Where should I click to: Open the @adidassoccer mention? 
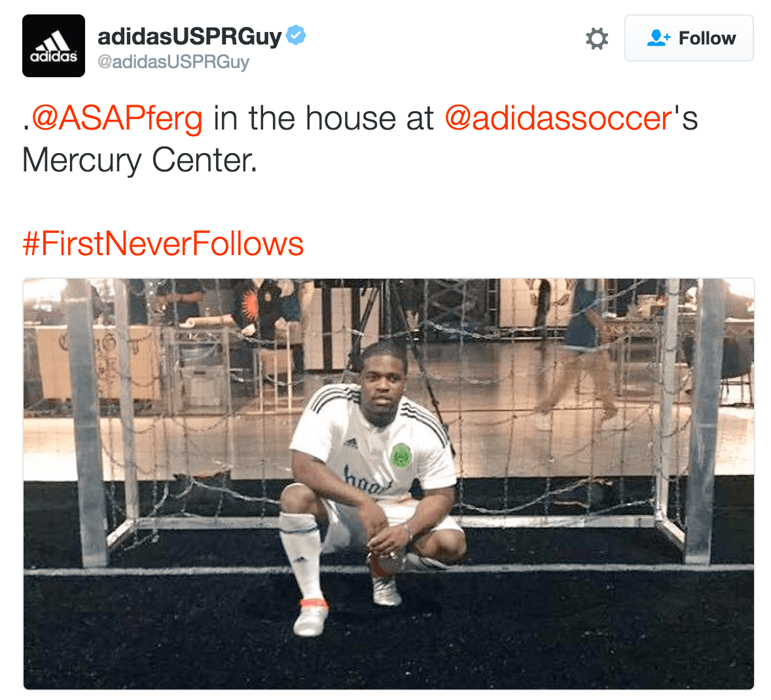click(558, 118)
